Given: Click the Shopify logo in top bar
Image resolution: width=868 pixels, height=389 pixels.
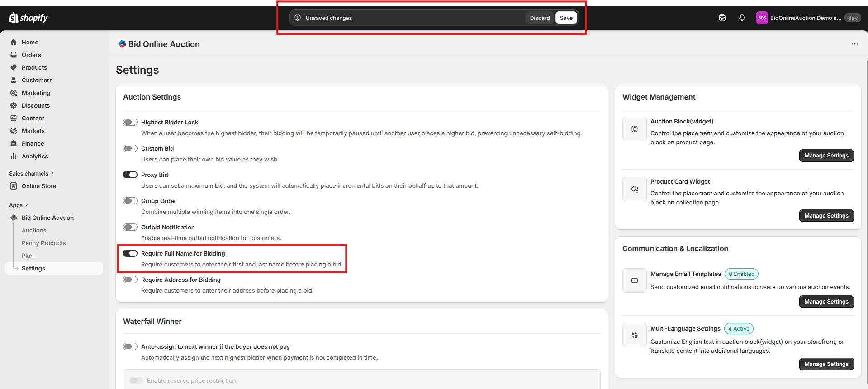Looking at the screenshot, I should click(28, 18).
